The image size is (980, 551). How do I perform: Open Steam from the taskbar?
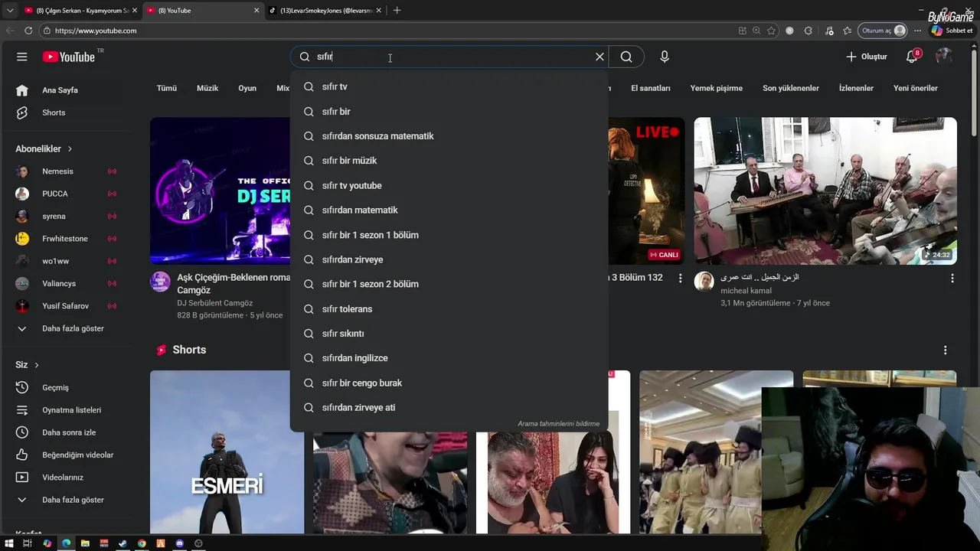122,543
